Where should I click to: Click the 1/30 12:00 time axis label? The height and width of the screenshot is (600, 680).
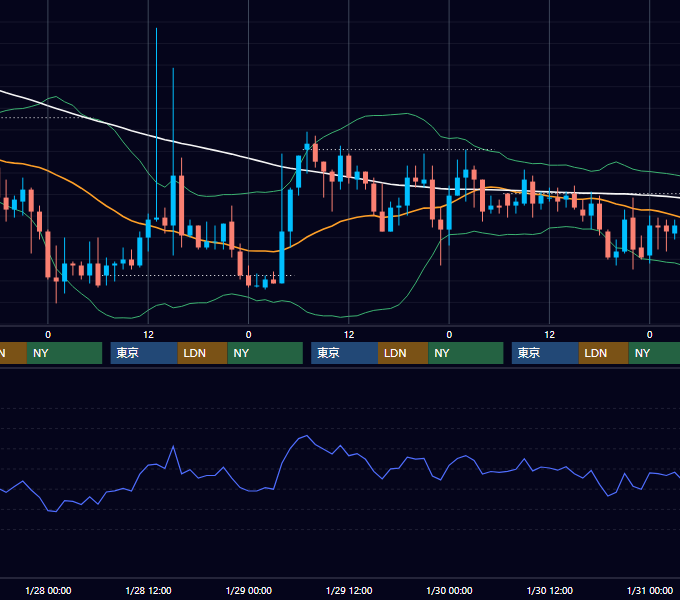pyautogui.click(x=549, y=590)
